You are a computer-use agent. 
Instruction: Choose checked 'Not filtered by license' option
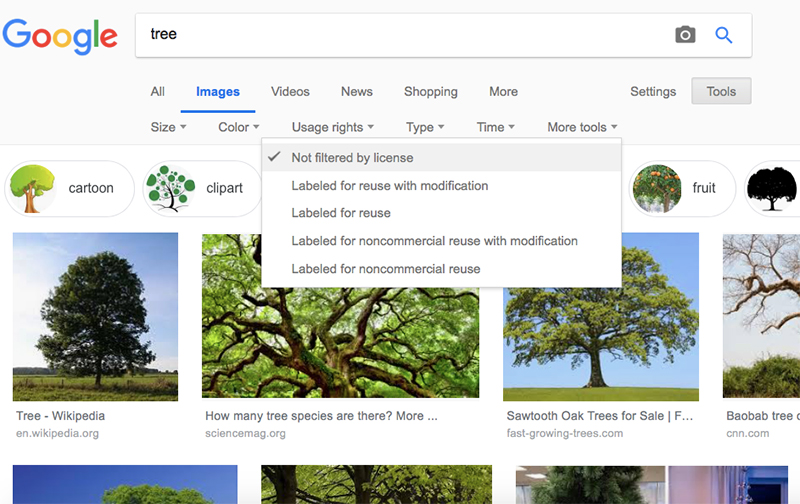pyautogui.click(x=352, y=157)
